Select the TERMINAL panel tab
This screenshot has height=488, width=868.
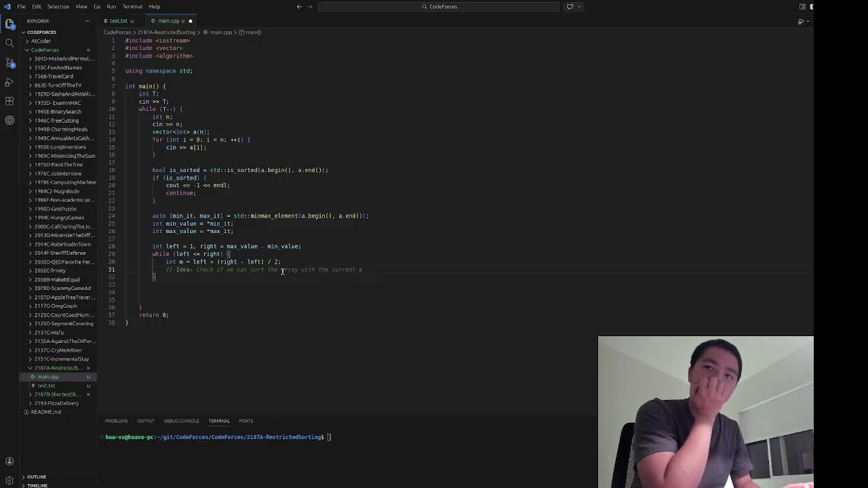tap(219, 421)
